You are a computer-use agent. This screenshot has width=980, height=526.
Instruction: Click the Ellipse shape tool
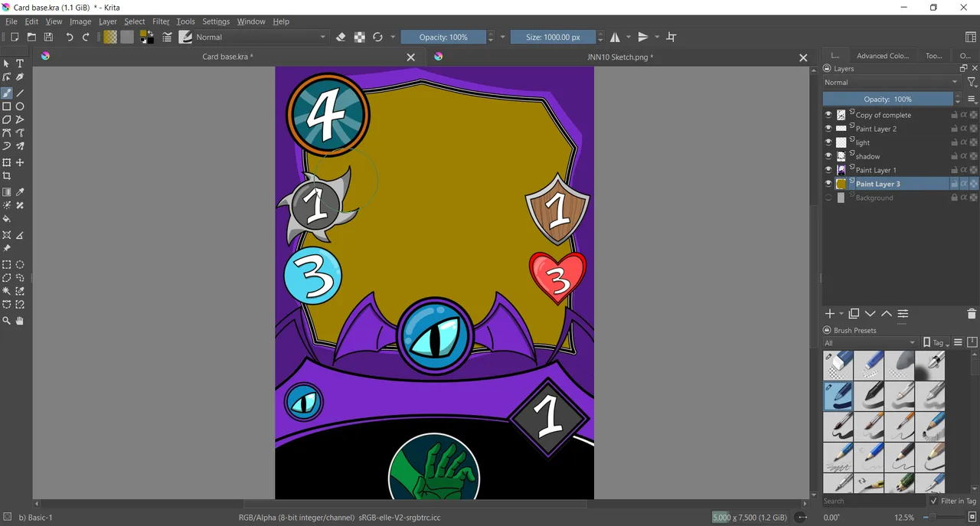click(x=20, y=106)
